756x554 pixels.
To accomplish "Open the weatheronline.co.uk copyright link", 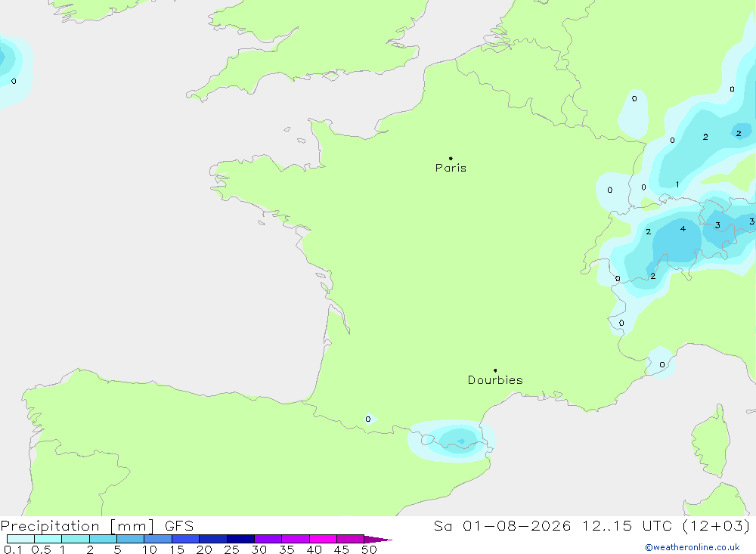I will (x=692, y=547).
